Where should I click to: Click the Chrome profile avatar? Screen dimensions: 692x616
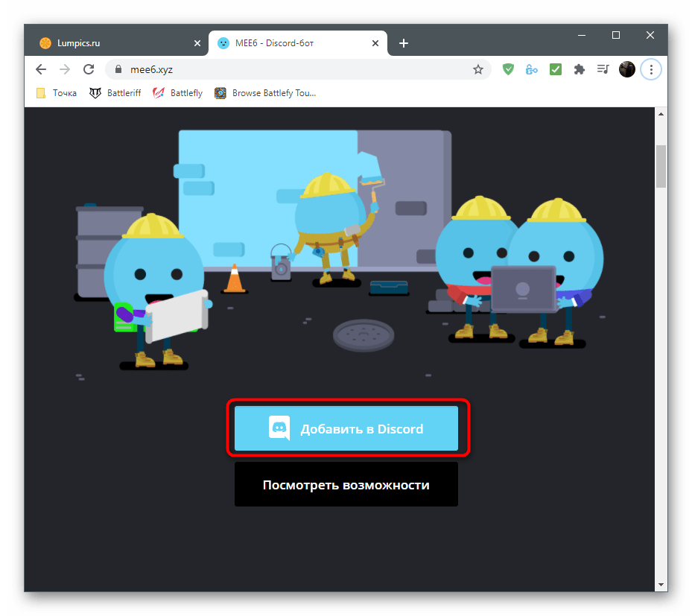(x=627, y=69)
